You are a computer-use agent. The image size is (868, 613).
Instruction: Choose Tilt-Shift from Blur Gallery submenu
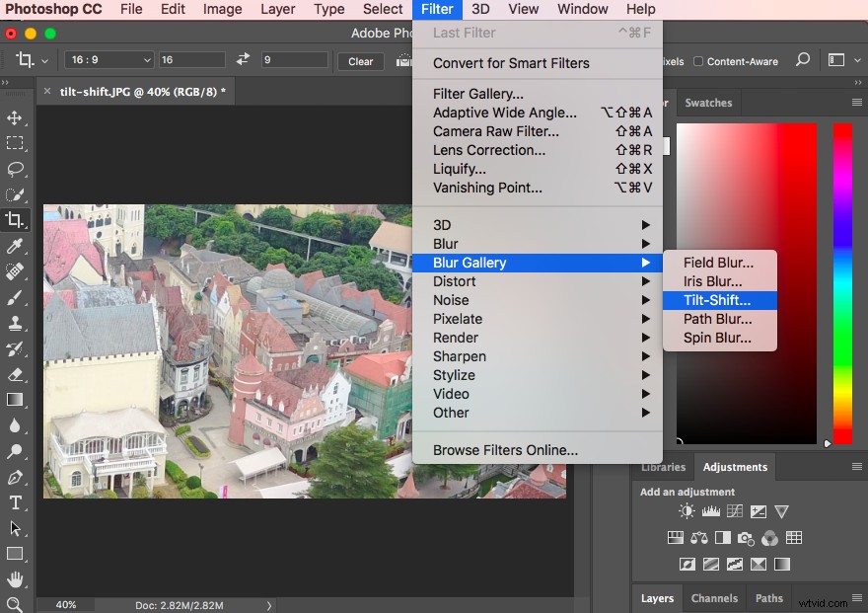pyautogui.click(x=717, y=300)
